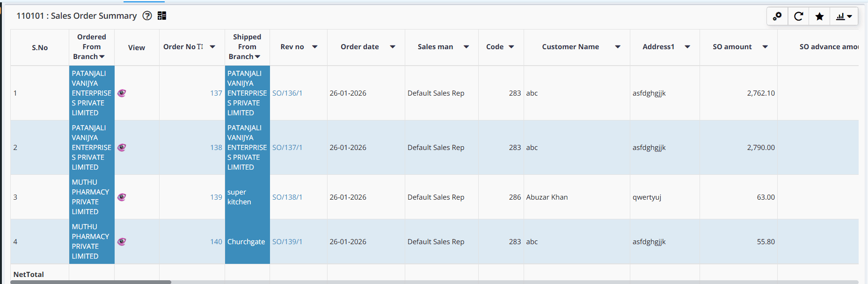Open revision link SO/136/1
The image size is (868, 284).
click(287, 93)
